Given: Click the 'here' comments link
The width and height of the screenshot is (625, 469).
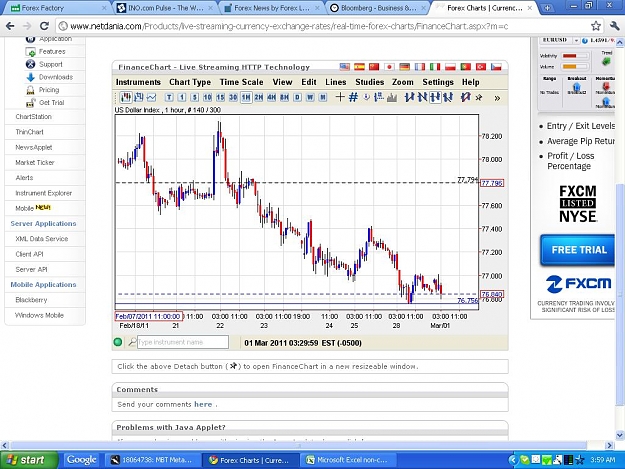Looking at the screenshot, I should (x=203, y=404).
